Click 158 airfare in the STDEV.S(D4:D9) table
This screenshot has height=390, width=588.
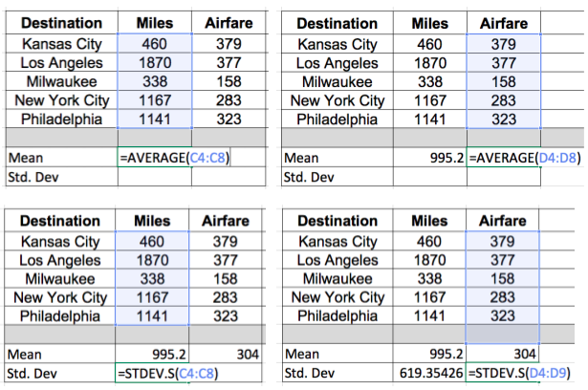[503, 278]
